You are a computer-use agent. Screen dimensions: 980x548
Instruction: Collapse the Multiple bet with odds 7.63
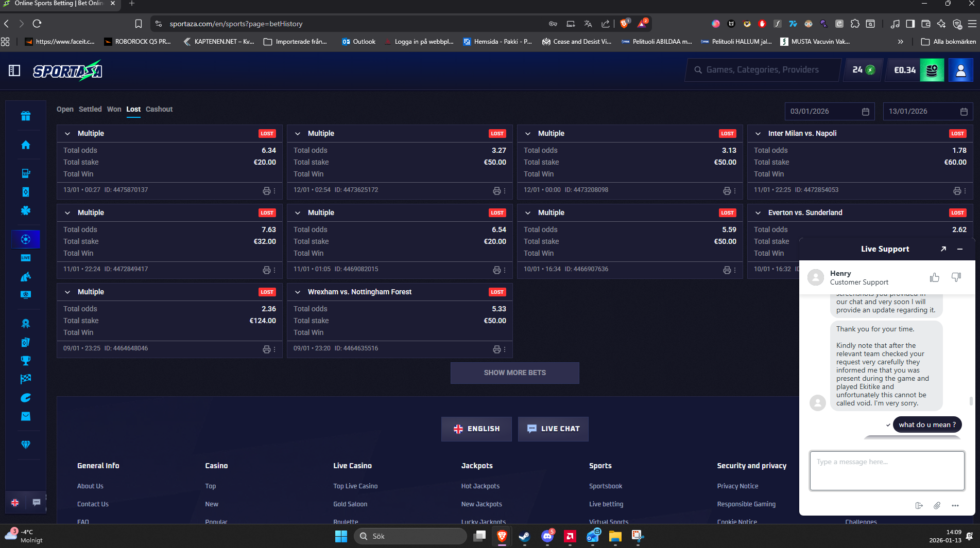coord(67,213)
